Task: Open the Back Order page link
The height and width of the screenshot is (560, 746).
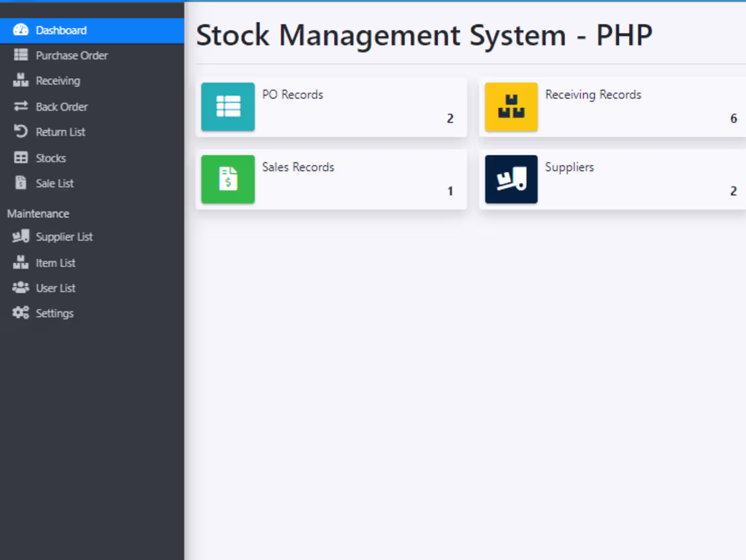Action: 62,107
